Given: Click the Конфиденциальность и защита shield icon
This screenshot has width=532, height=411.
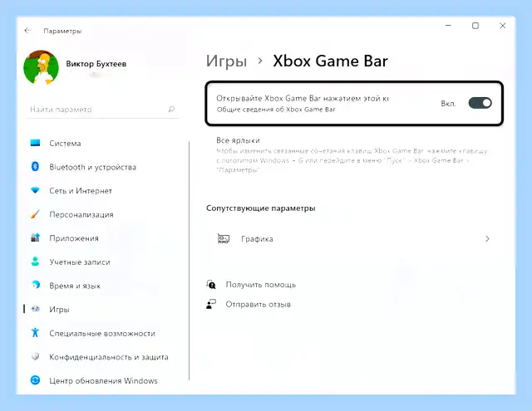Looking at the screenshot, I should pos(35,356).
